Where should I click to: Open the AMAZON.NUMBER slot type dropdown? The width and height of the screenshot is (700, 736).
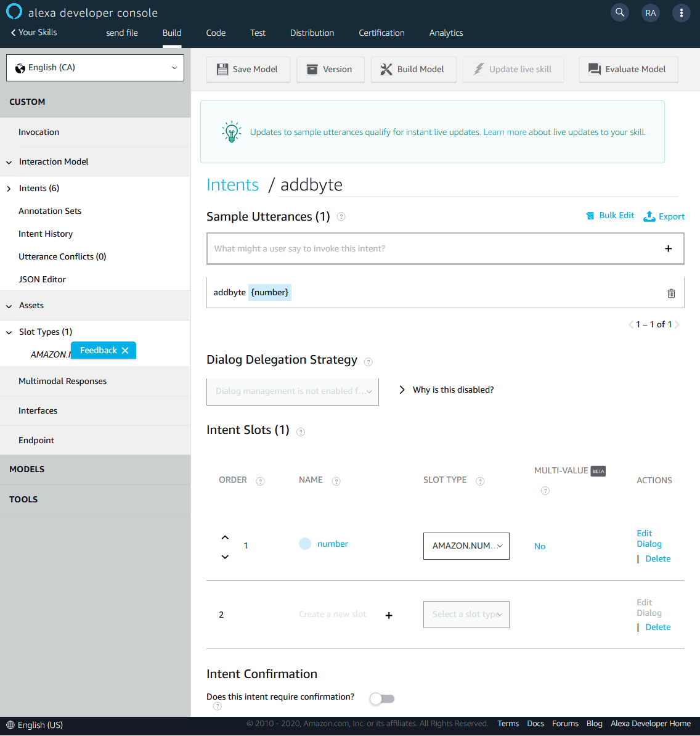[x=466, y=546]
